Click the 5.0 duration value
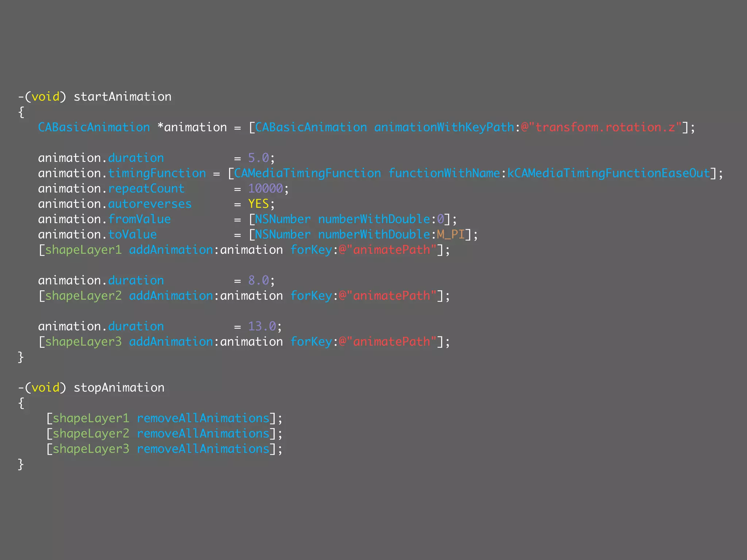This screenshot has height=560, width=747. pyautogui.click(x=258, y=158)
